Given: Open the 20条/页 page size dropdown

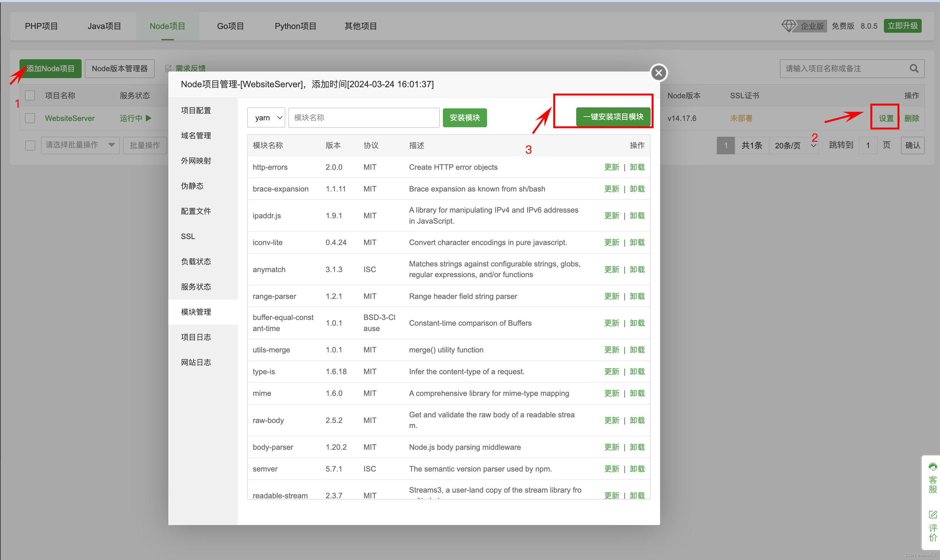Looking at the screenshot, I should click(794, 145).
